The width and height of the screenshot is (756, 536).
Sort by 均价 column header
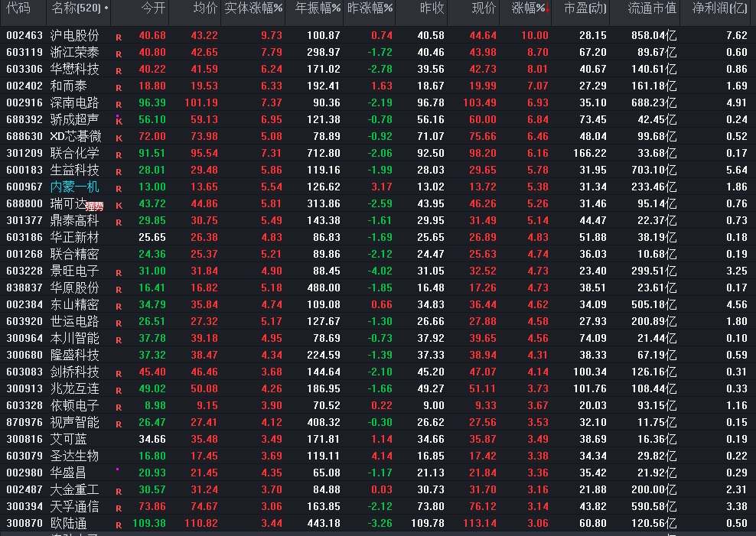point(205,8)
